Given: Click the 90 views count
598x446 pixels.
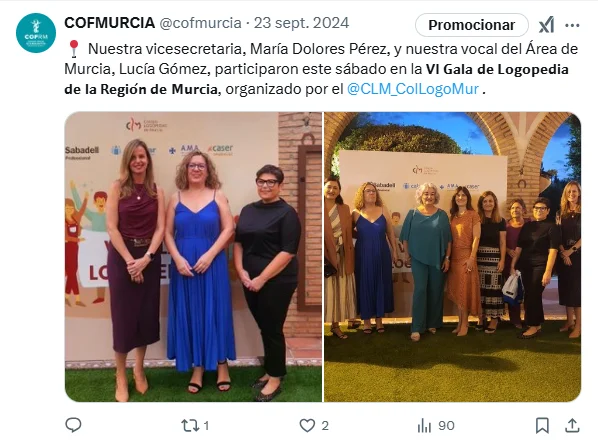Looking at the screenshot, I should pos(446,426).
